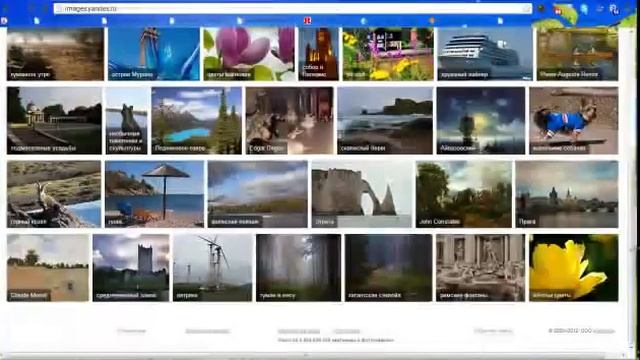Open the Айвазовский moonlit sea painting thumbnail
Image resolution: width=640 pixels, height=360 pixels.
coord(481,120)
